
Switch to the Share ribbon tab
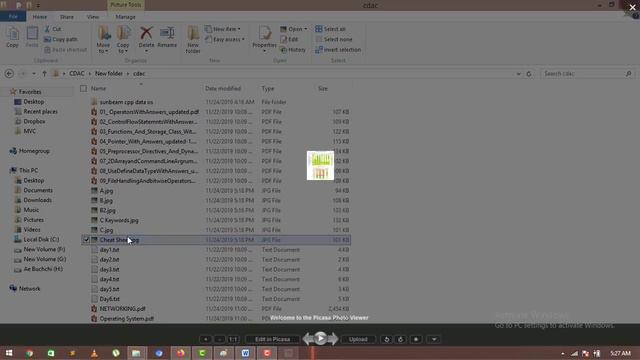pos(67,17)
